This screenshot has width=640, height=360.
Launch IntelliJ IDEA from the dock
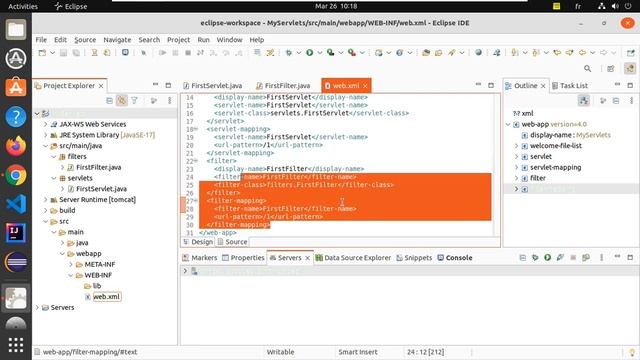click(16, 233)
